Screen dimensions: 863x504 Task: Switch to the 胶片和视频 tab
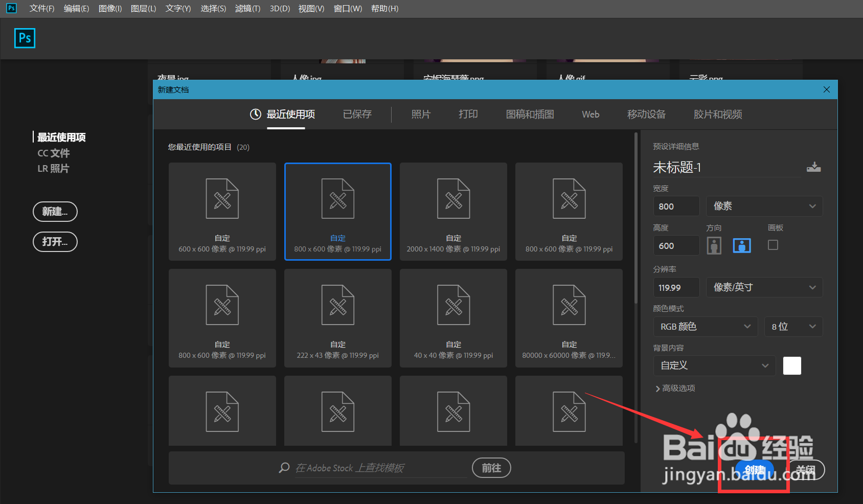point(718,114)
